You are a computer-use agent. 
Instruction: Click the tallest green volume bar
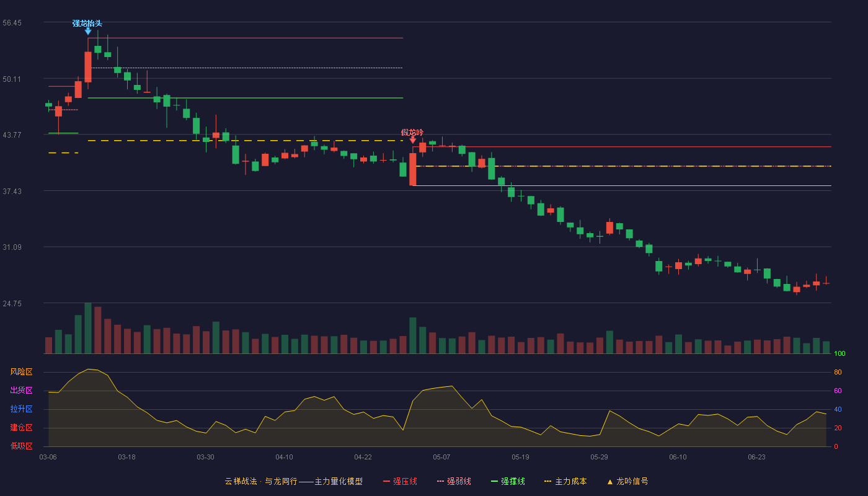coord(88,329)
